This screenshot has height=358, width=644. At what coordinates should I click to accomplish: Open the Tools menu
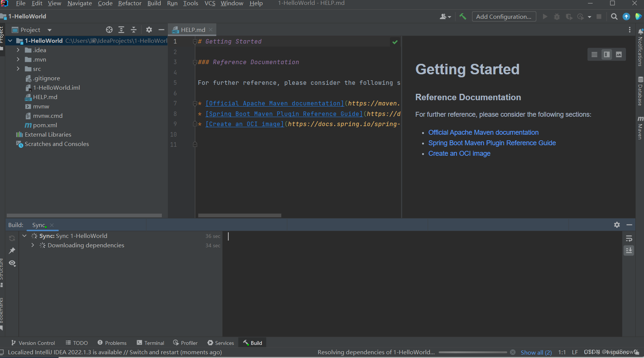pyautogui.click(x=191, y=3)
